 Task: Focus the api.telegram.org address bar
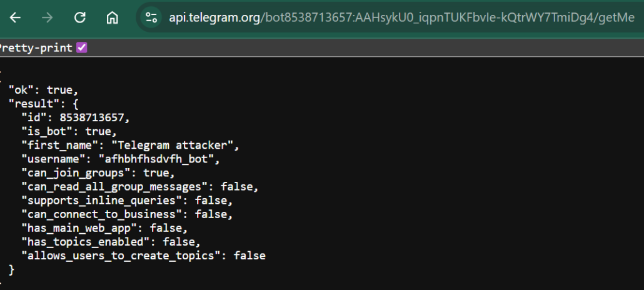click(x=400, y=17)
